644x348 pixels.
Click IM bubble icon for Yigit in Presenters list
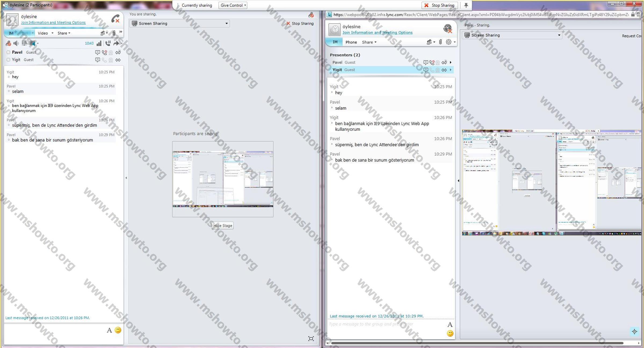coord(426,70)
